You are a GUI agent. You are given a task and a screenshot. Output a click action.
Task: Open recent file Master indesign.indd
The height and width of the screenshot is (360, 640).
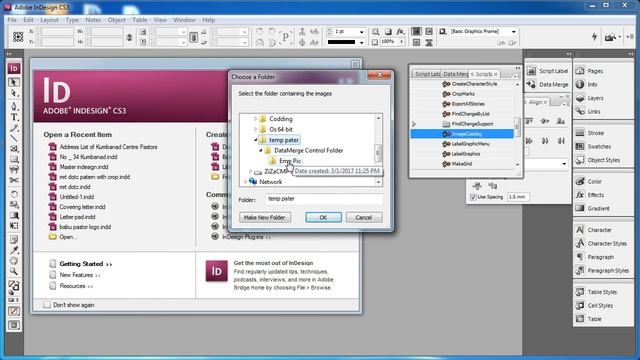(84, 167)
